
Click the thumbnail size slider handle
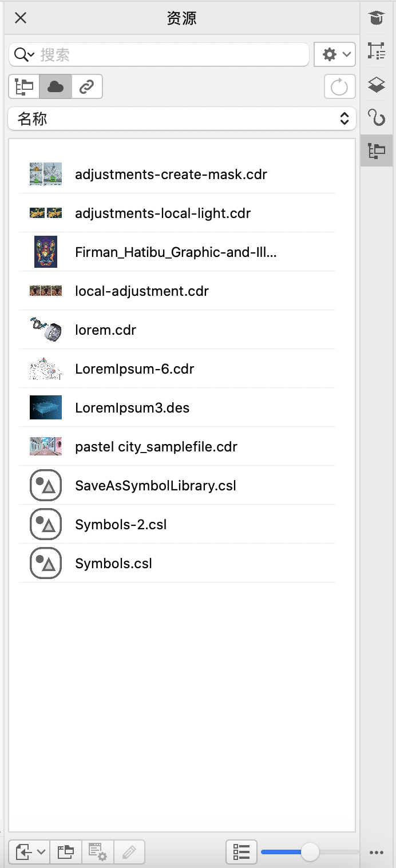pos(310,852)
